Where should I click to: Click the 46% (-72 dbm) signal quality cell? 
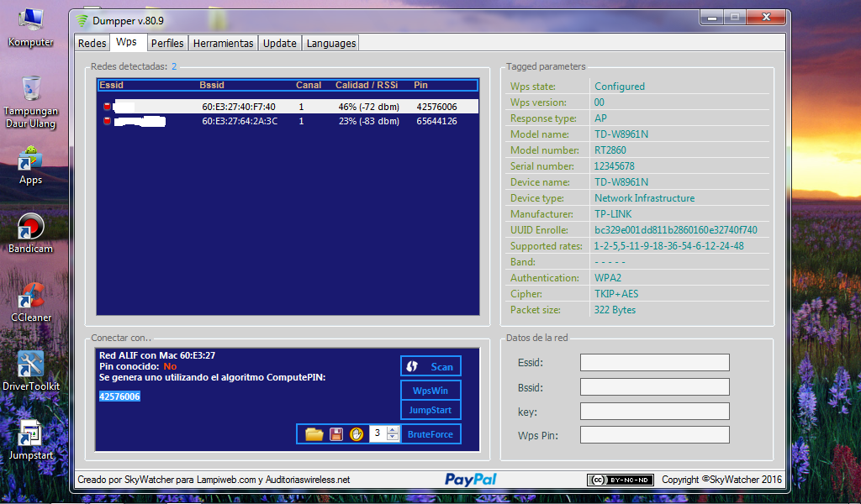point(368,107)
